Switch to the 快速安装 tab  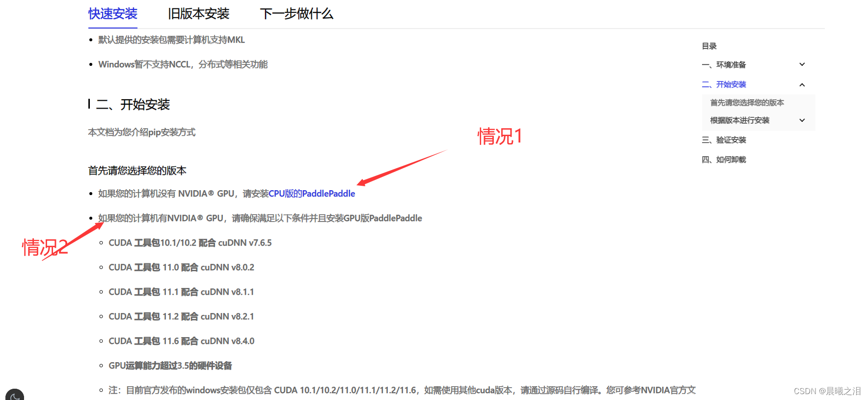113,14
